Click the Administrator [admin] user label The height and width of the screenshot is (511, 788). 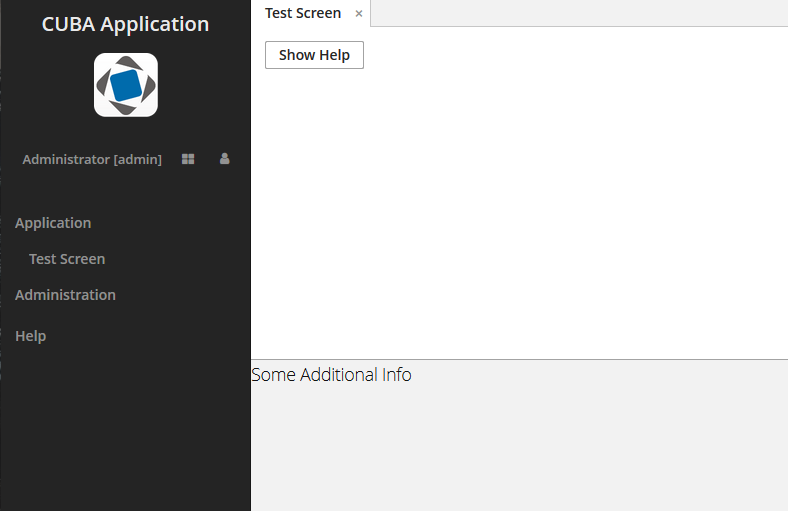click(92, 159)
